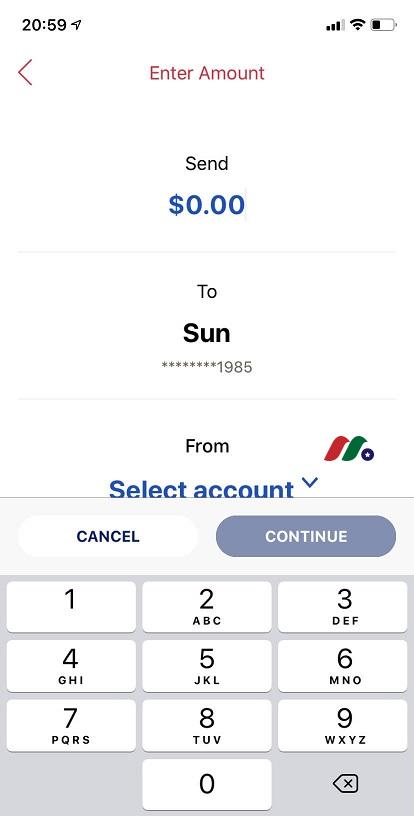Tap the backspace delete key icon

coord(345,783)
